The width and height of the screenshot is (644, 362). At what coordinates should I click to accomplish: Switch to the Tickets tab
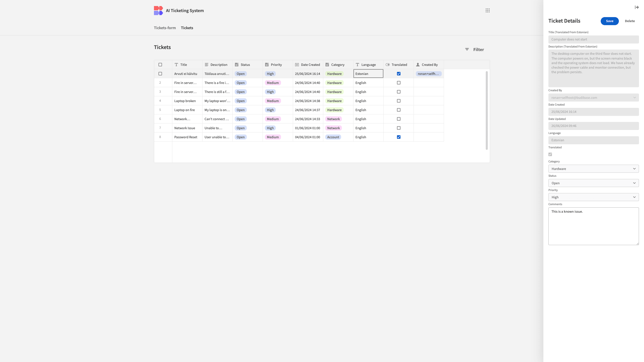coord(187,28)
